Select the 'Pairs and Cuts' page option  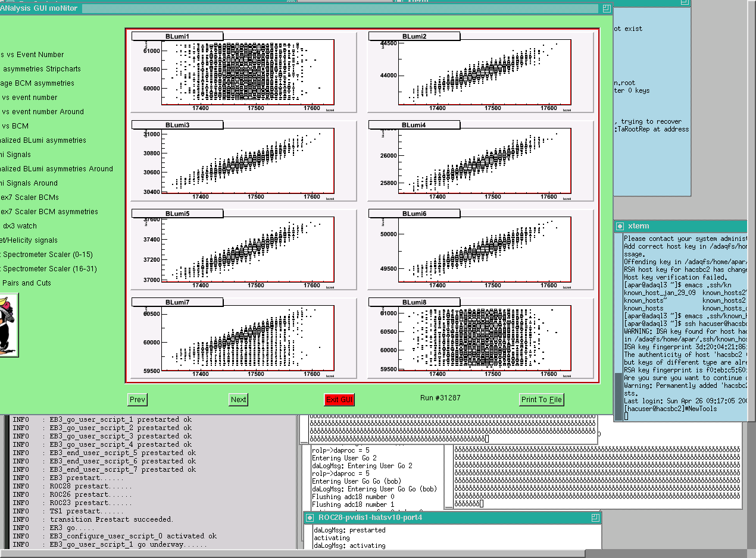coord(27,283)
